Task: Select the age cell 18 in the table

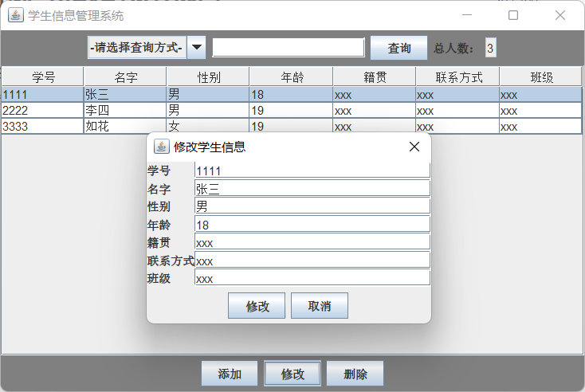Action: [291, 94]
